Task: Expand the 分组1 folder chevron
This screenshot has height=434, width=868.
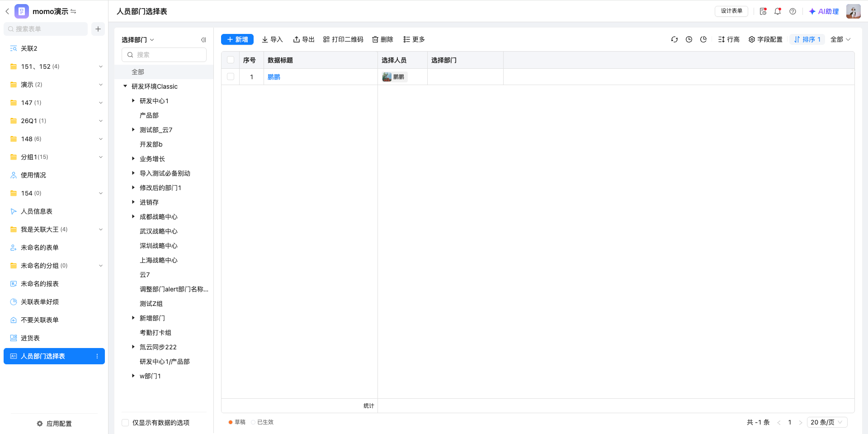Action: (101, 157)
